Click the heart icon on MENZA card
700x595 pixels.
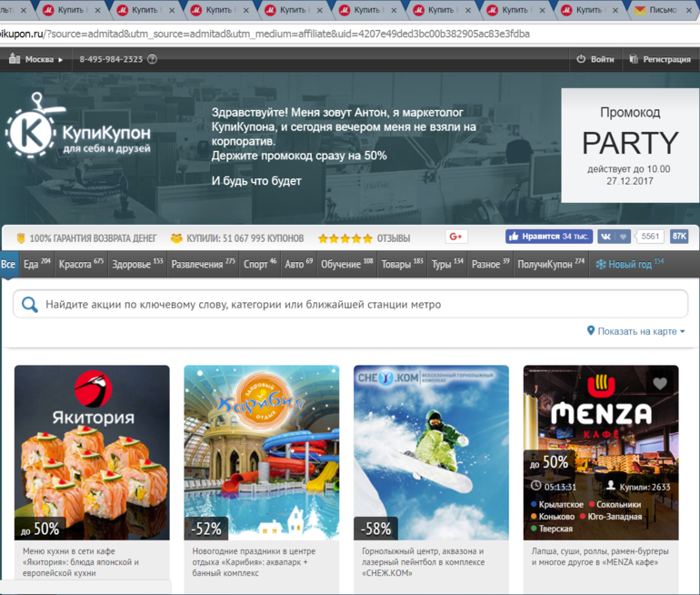pos(661,383)
